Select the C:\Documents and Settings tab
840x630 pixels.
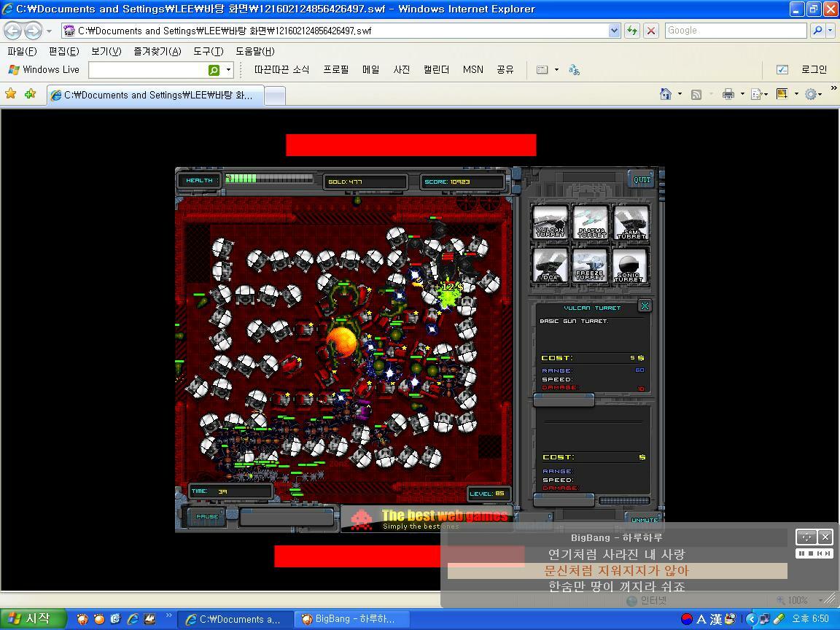pos(155,96)
